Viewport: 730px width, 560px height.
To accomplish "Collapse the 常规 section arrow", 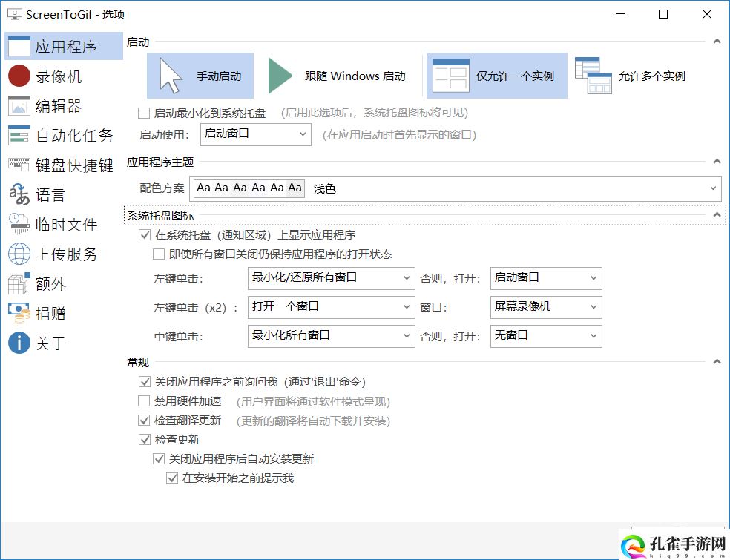I will tap(717, 362).
